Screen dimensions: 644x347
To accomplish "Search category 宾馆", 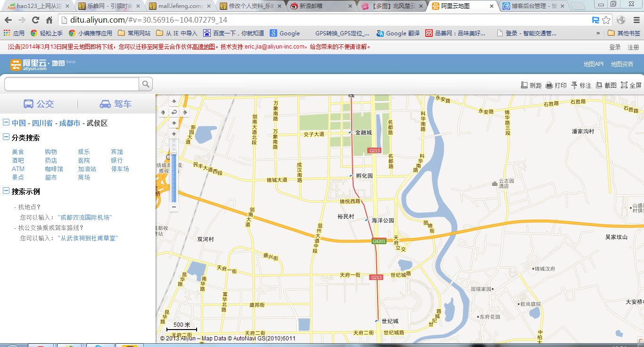I will coord(117,152).
